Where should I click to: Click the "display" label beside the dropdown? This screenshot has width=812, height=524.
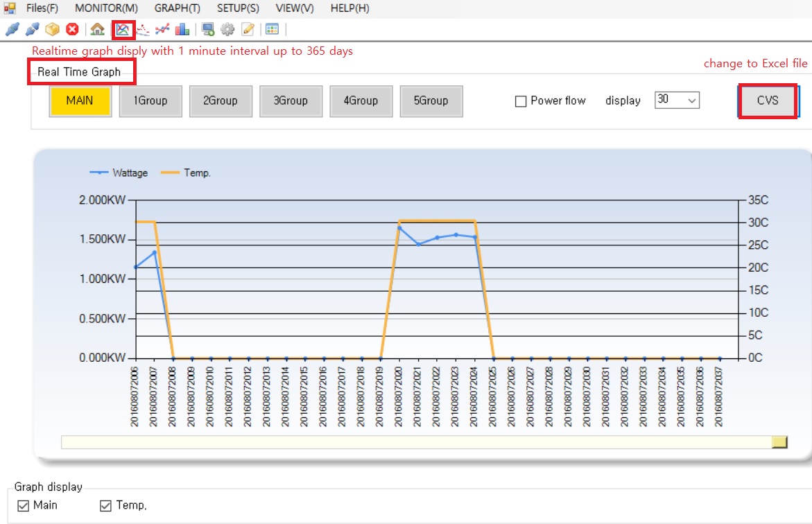click(623, 101)
